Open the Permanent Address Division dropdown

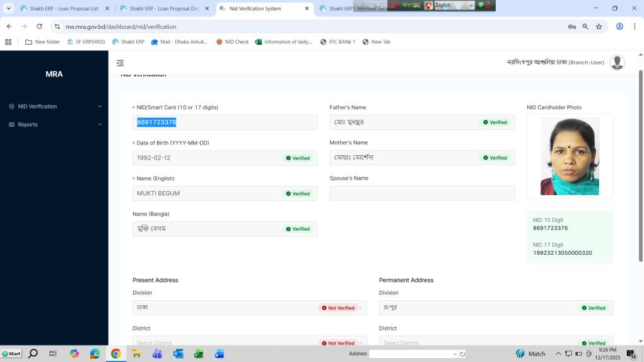(x=496, y=308)
